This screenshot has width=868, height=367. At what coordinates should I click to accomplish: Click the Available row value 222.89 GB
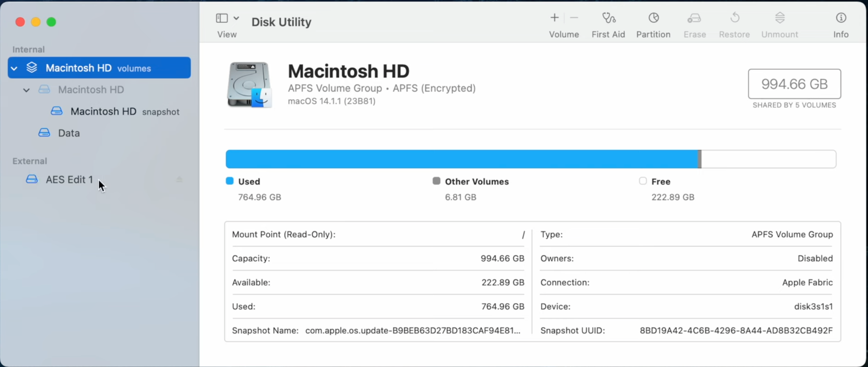pos(503,282)
